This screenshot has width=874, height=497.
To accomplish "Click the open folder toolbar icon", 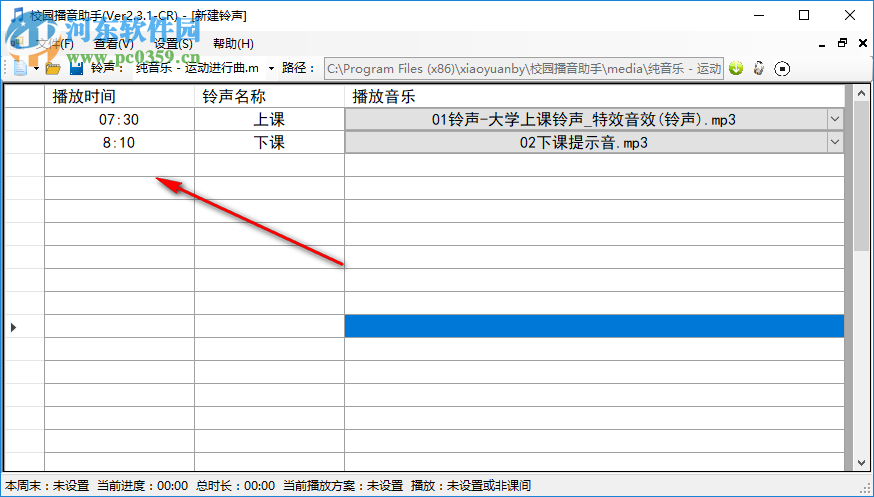I will (53, 69).
